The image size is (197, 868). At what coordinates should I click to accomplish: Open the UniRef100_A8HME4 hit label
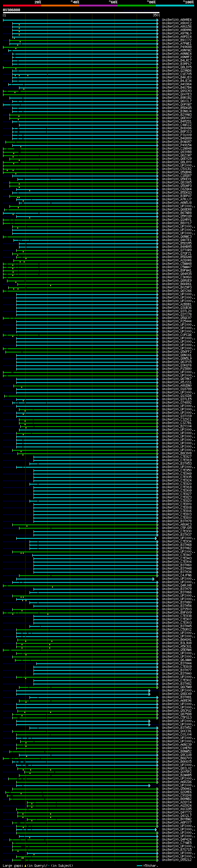click(176, 20)
